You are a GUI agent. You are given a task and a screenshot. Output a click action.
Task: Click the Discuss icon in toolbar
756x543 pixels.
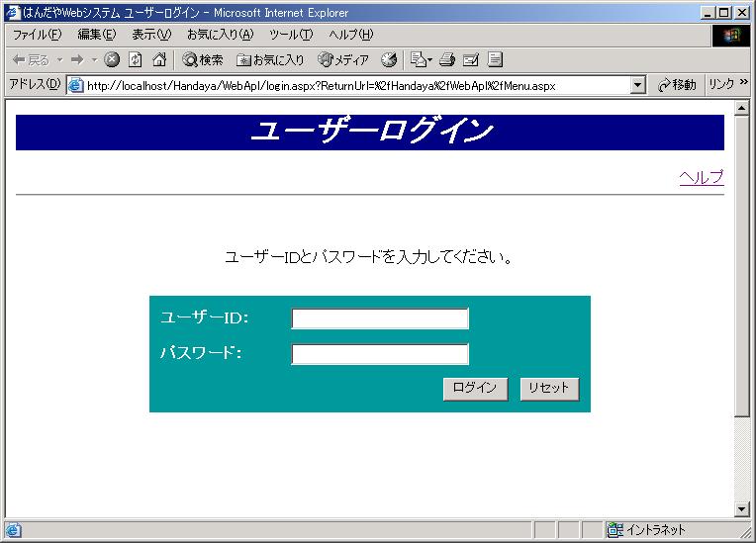click(x=495, y=59)
